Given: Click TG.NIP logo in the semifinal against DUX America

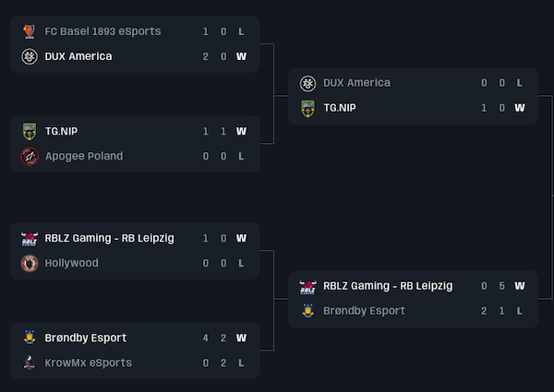Looking at the screenshot, I should [307, 108].
